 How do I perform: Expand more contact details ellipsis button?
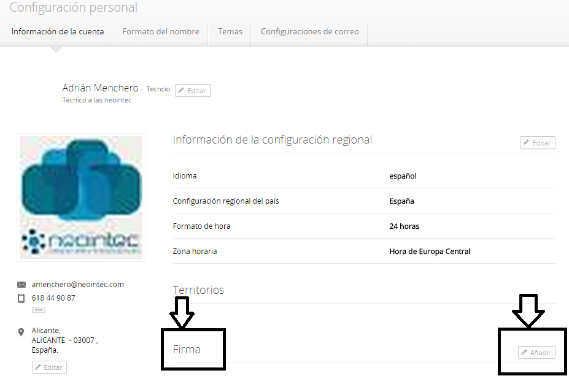coord(39,310)
